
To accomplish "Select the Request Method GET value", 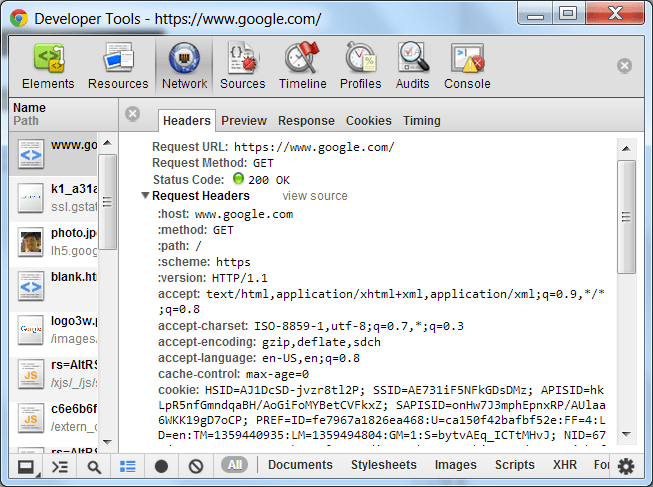I will tap(263, 163).
